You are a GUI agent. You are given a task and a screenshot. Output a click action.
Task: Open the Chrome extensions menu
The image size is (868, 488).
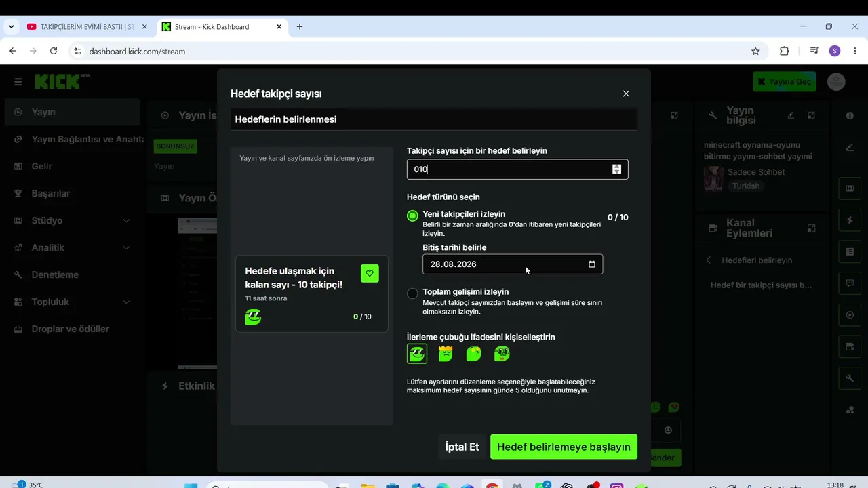785,51
